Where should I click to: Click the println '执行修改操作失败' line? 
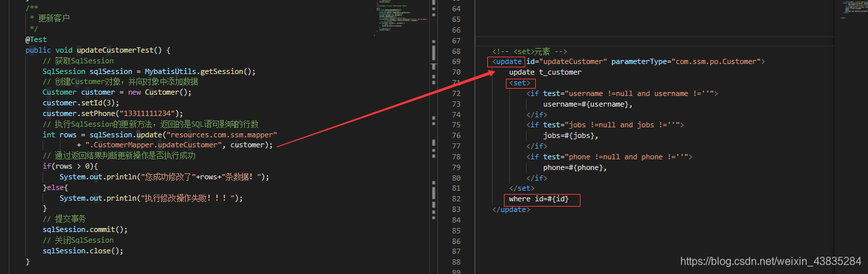[151, 198]
